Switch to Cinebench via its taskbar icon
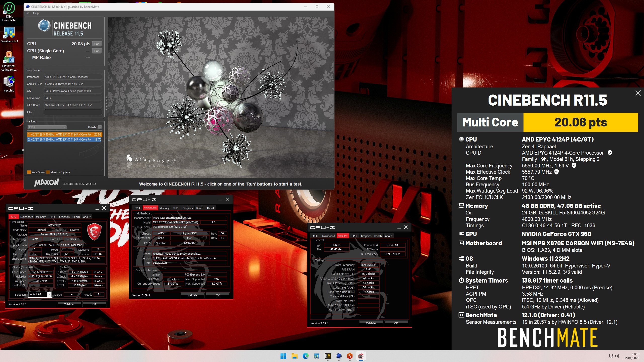 339,356
